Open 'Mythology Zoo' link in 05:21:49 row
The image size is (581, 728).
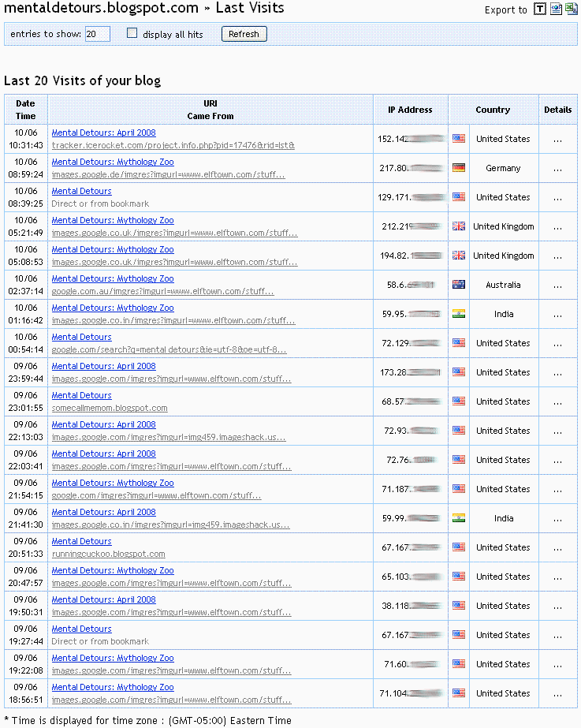113,221
